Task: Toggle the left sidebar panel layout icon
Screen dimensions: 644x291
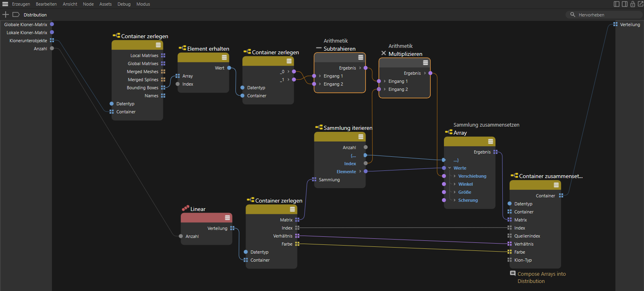Action: [x=617, y=4]
